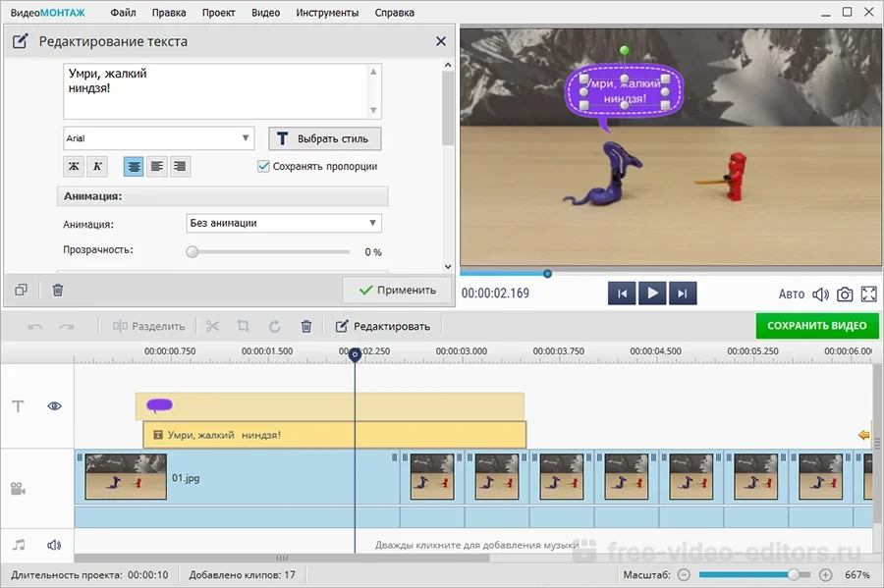Click the trash icon in timeline toolbar
884x588 pixels.
[306, 326]
